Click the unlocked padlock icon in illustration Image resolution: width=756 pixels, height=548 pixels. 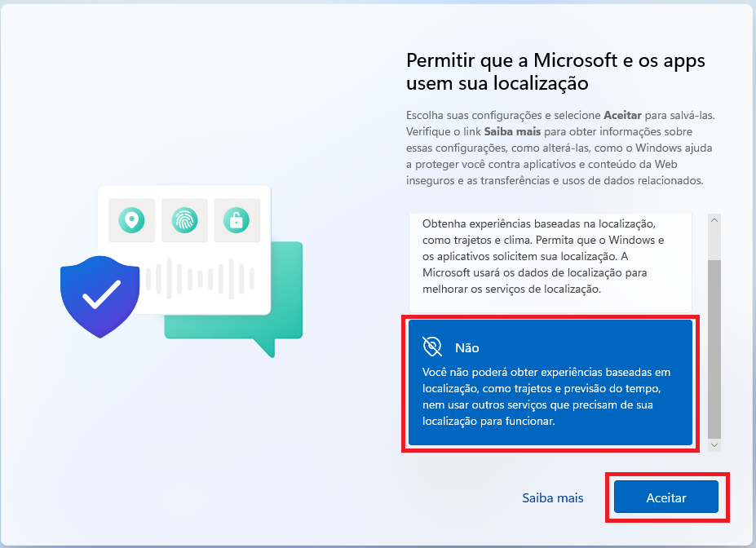[x=237, y=220]
